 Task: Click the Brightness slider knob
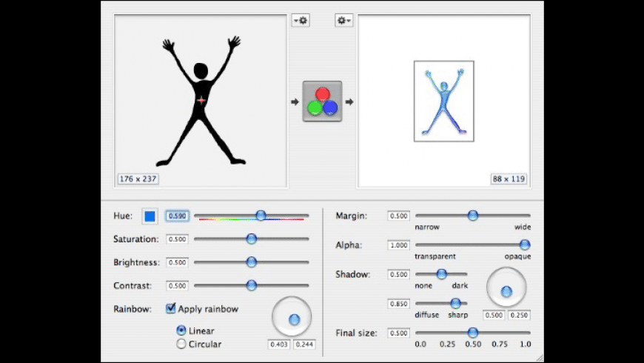click(x=251, y=262)
